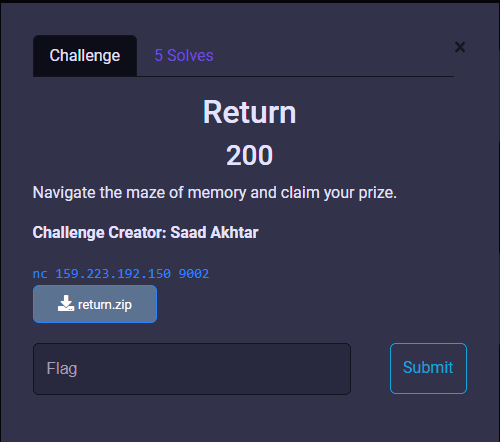Click the word 'nc' in the command
Screen dimensions: 500x442
(40, 274)
